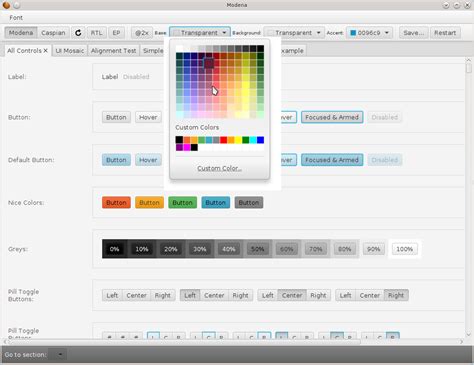The height and width of the screenshot is (365, 474).
Task: Open the Go to section dropdown
Action: pos(58,354)
